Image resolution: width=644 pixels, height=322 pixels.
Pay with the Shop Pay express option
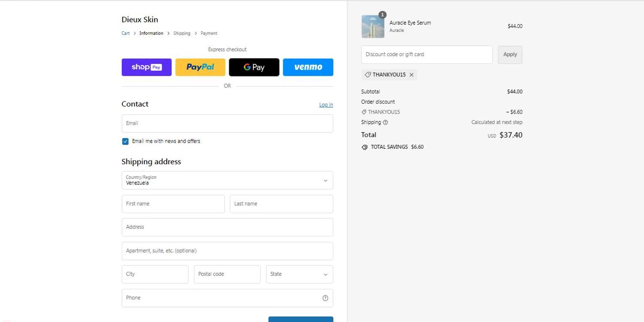146,67
